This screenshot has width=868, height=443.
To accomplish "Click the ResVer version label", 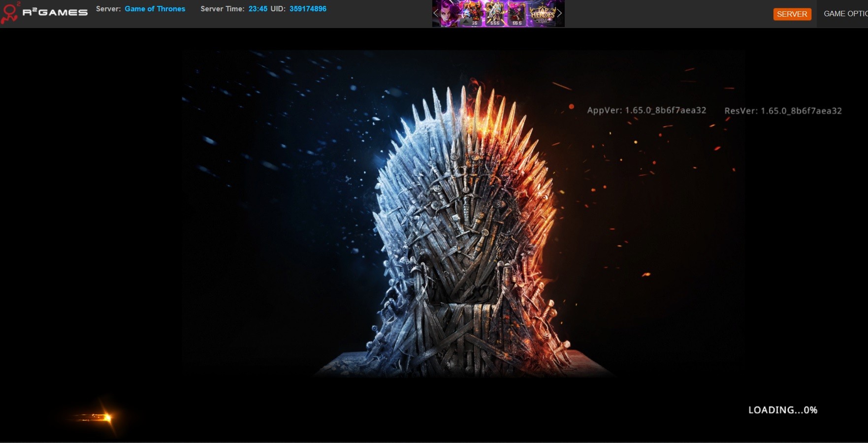I will point(783,111).
